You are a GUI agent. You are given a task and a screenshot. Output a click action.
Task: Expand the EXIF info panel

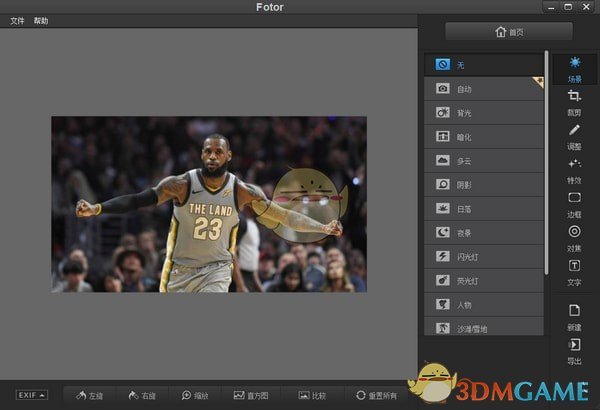tap(32, 395)
